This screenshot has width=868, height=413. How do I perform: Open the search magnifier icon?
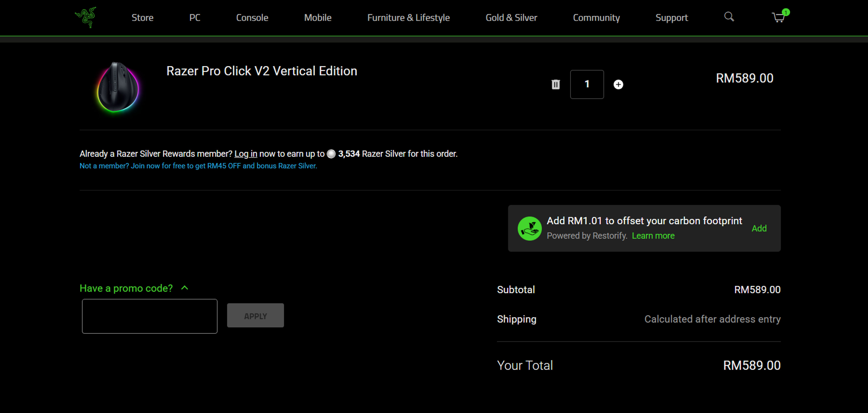[729, 17]
